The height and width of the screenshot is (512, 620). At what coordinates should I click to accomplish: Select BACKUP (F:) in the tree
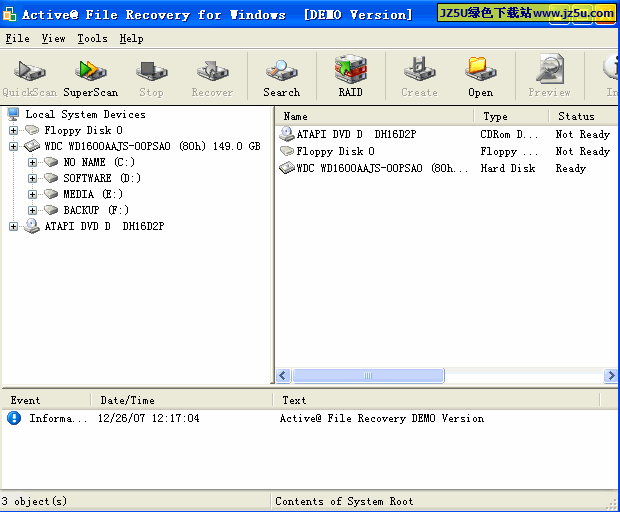pyautogui.click(x=96, y=210)
